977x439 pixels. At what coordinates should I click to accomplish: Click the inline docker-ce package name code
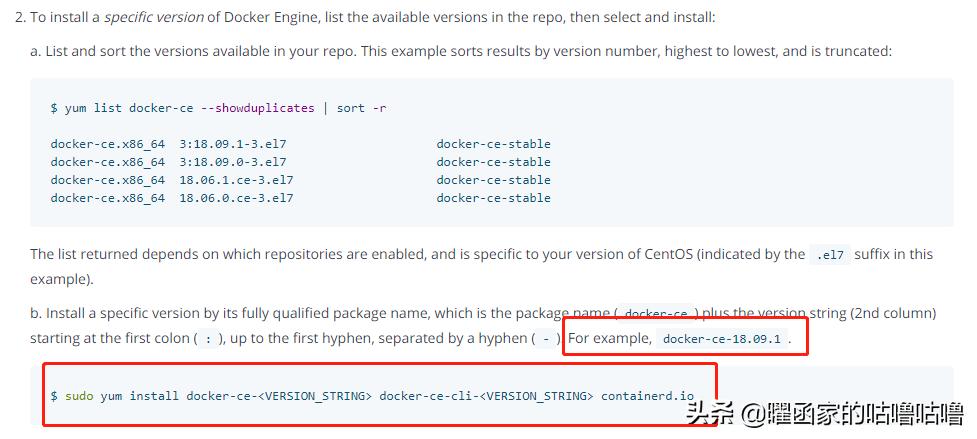tap(655, 314)
